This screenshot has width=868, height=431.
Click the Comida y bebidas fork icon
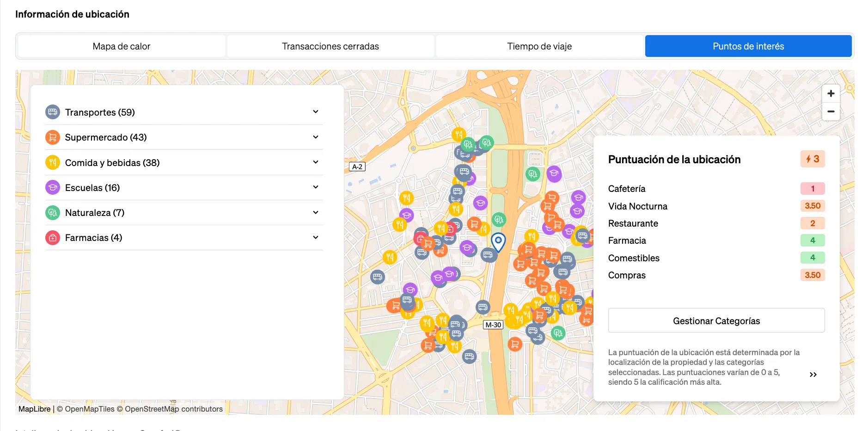click(53, 162)
